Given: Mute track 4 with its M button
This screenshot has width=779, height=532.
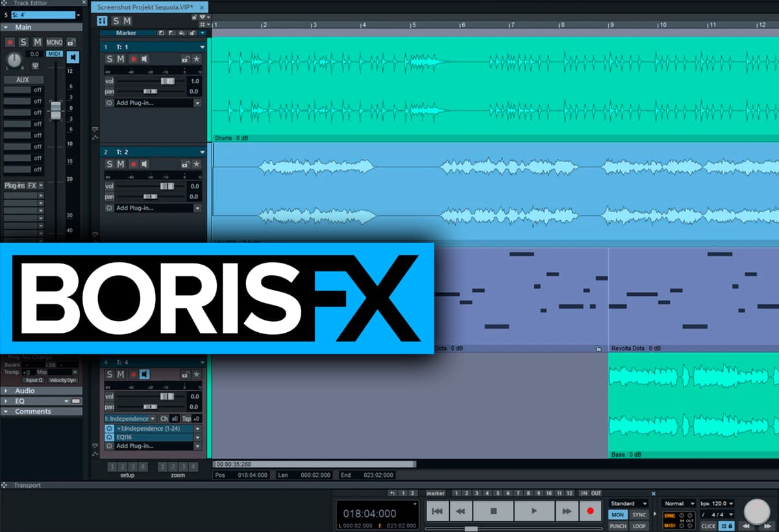Looking at the screenshot, I should pyautogui.click(x=121, y=374).
